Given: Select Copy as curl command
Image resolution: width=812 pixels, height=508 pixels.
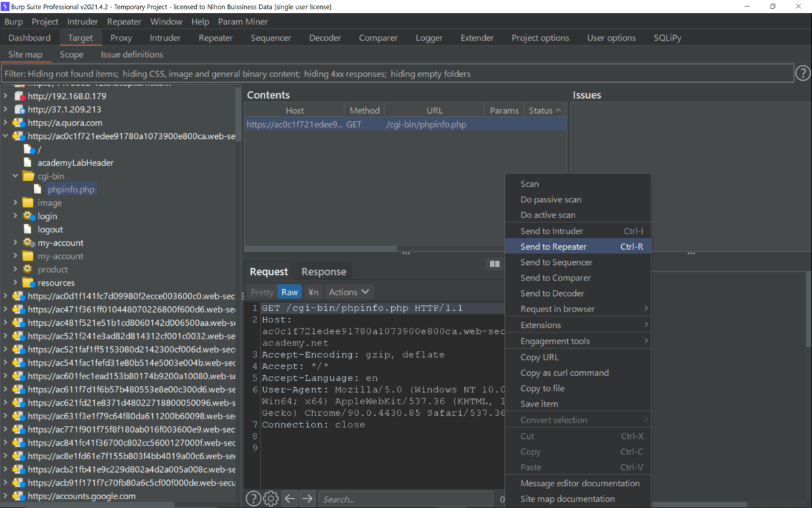Looking at the screenshot, I should [578, 373].
